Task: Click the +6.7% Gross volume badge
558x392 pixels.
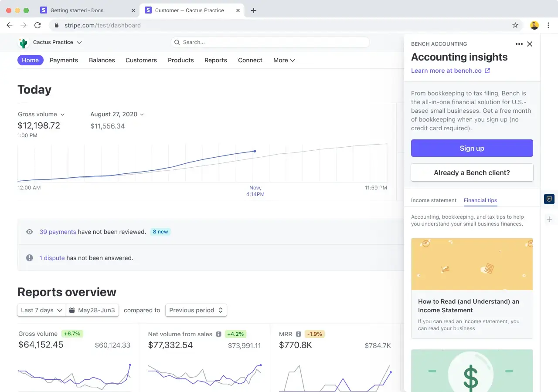Action: pyautogui.click(x=72, y=334)
